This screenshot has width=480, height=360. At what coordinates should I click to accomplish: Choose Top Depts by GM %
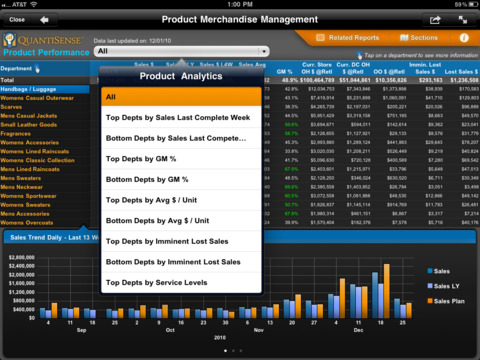[181, 159]
